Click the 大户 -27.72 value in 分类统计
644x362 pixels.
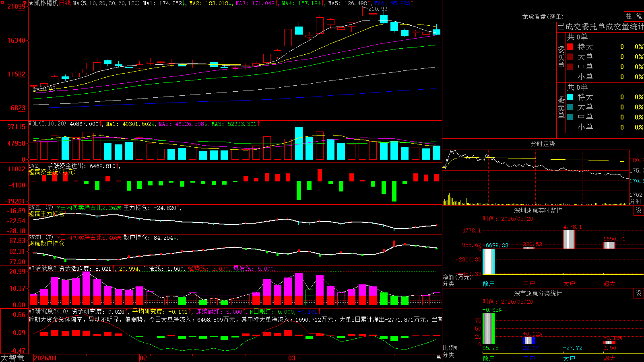(x=572, y=348)
